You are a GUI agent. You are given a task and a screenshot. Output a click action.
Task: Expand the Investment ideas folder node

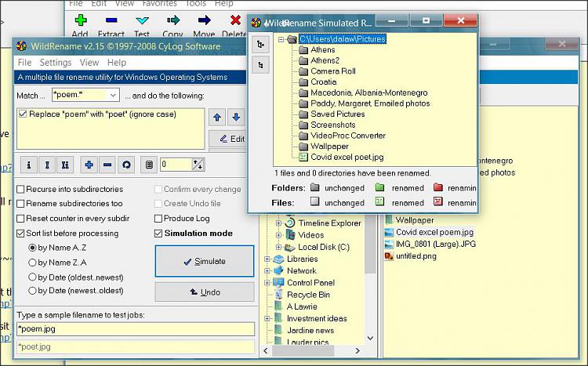tap(267, 318)
